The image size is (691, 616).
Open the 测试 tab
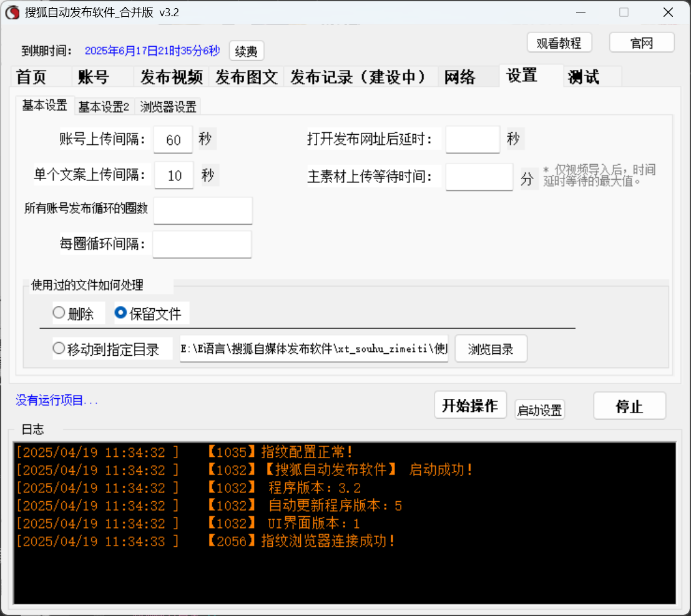click(x=593, y=77)
